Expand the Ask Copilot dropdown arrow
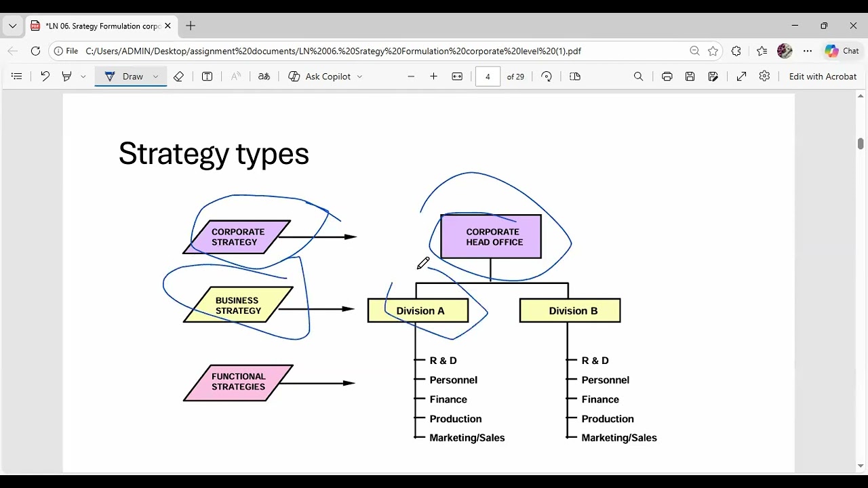The height and width of the screenshot is (488, 868). click(x=359, y=77)
